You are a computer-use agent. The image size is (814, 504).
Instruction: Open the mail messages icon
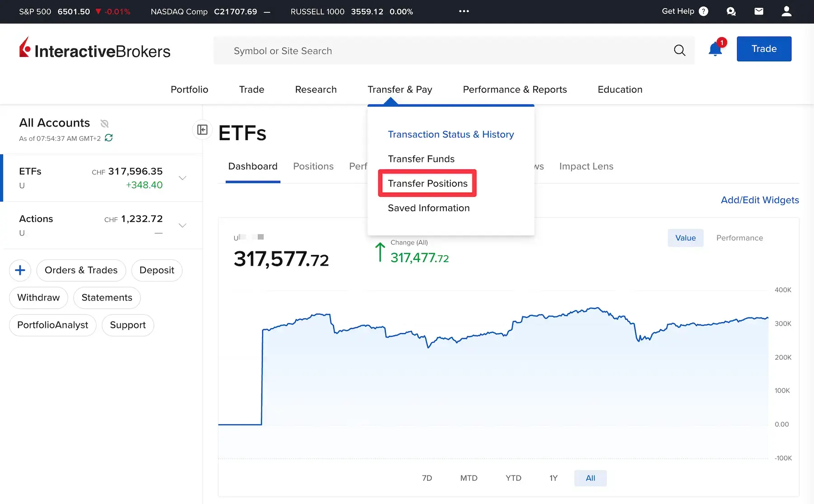759,11
